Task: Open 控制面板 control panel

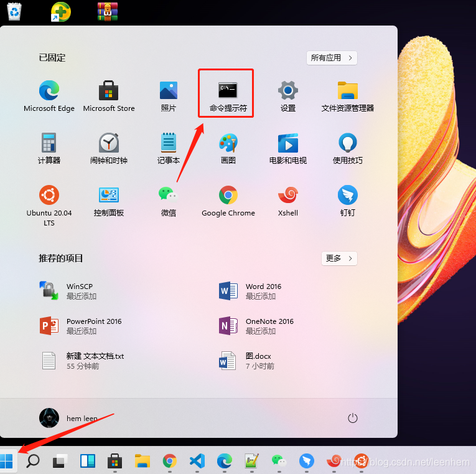Action: coord(109,201)
